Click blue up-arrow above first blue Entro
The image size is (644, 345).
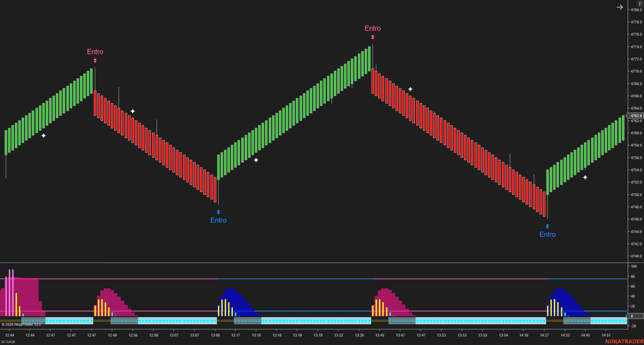[x=218, y=212]
